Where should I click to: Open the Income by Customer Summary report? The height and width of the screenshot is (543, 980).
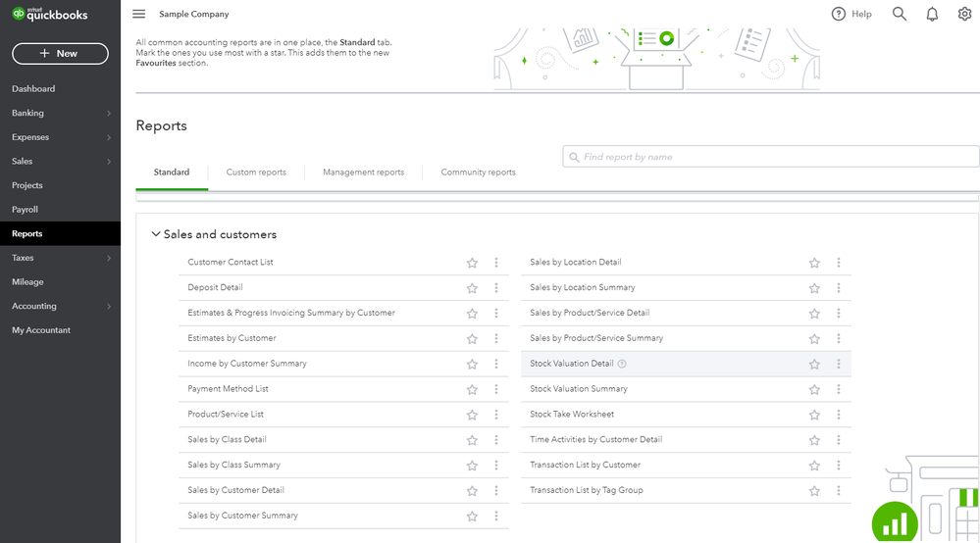click(x=247, y=364)
